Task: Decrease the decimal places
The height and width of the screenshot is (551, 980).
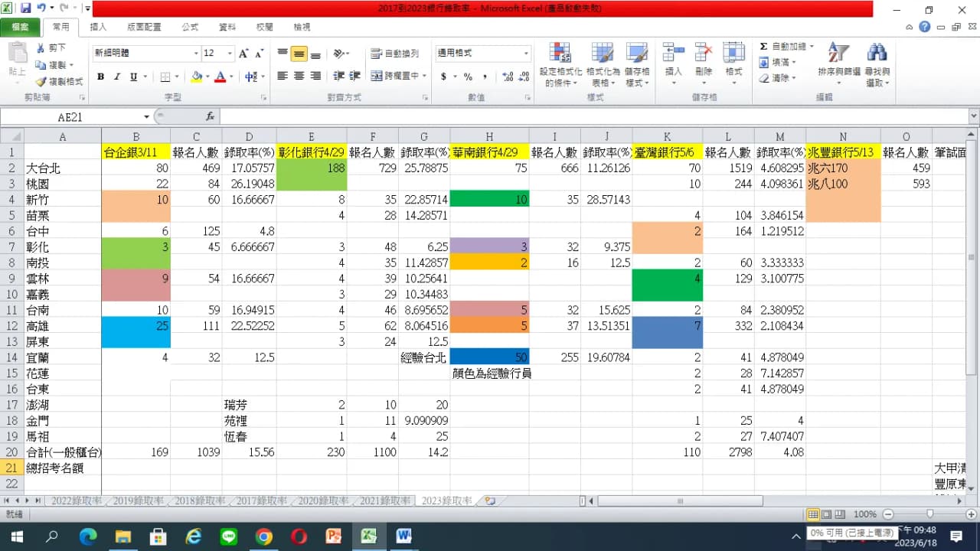Action: 524,77
